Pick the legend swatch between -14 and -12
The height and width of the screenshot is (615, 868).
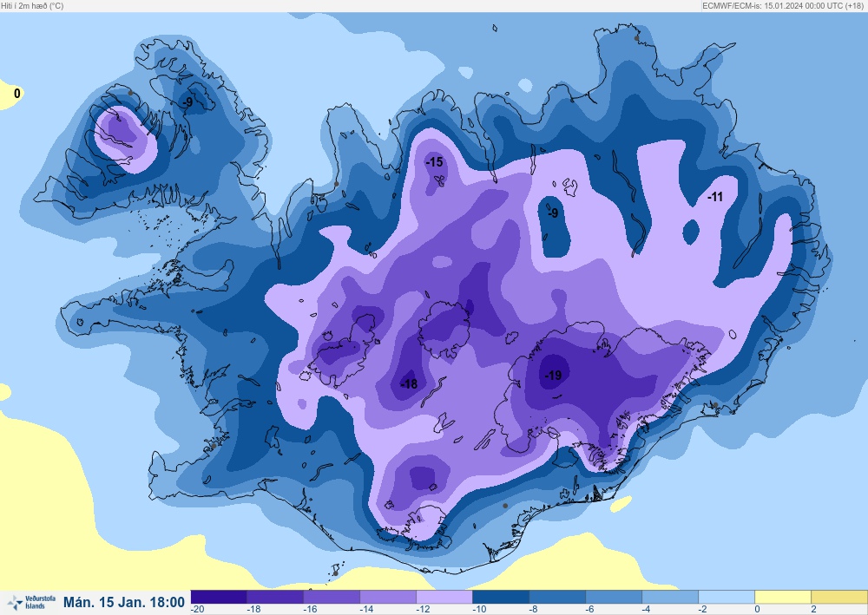pos(388,597)
